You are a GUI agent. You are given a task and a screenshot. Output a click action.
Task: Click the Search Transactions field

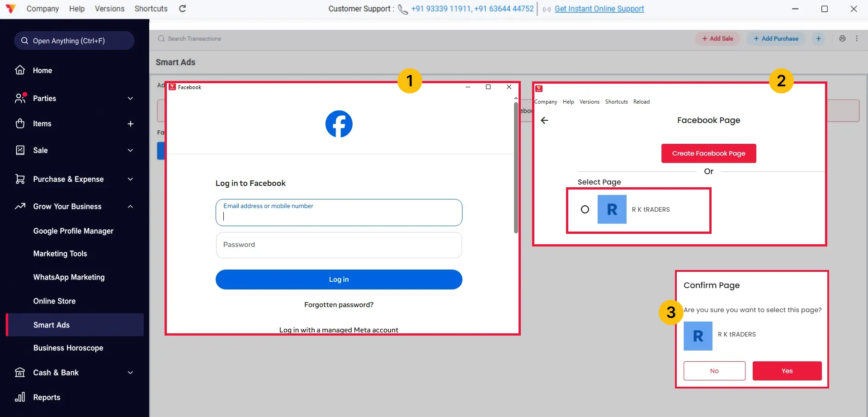click(x=194, y=38)
